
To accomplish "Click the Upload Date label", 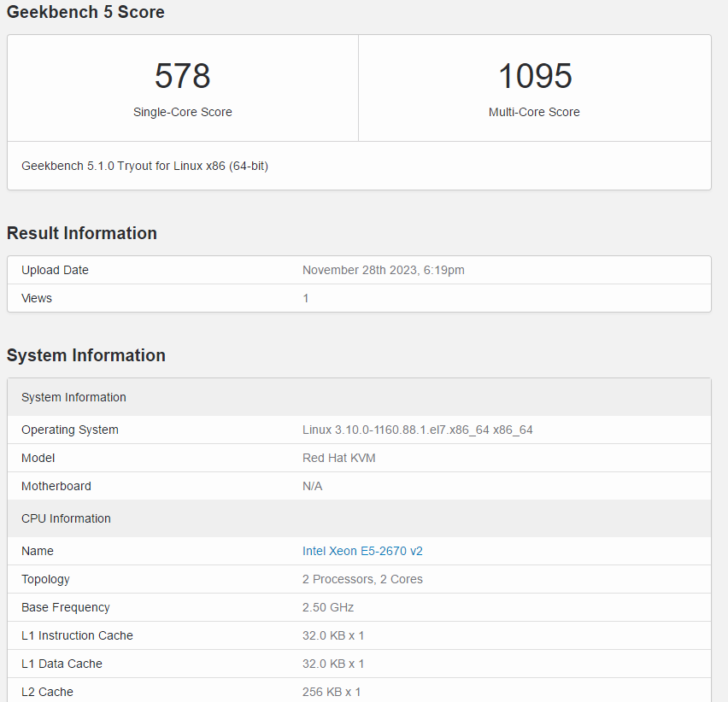I will (55, 270).
